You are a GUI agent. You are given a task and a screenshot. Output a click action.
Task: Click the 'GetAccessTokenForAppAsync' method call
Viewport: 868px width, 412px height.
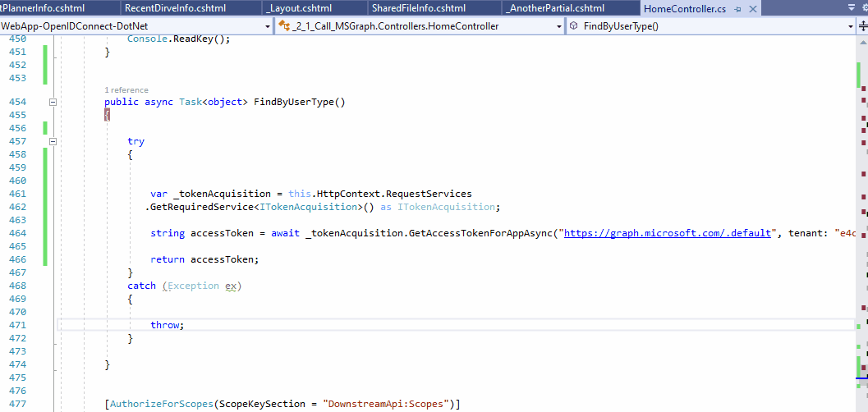coord(483,233)
